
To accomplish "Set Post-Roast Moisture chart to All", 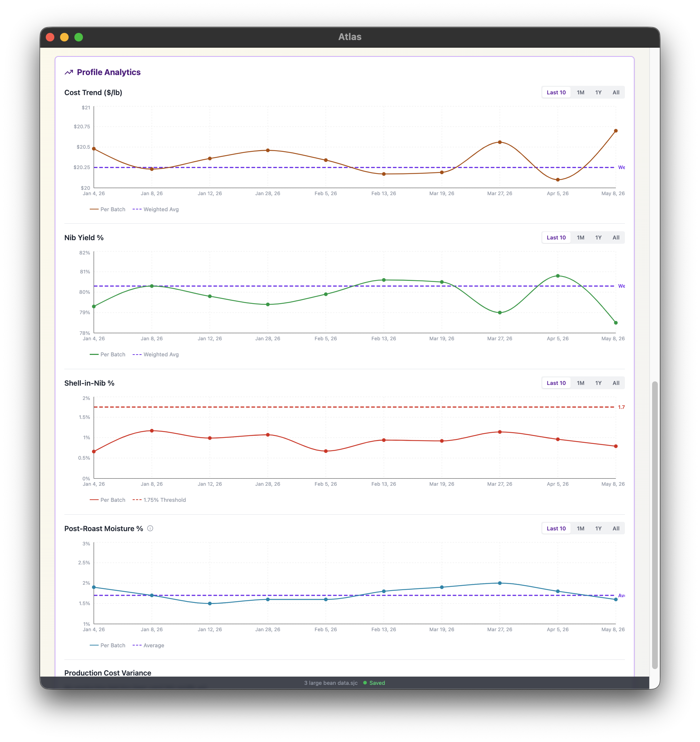I will point(616,529).
